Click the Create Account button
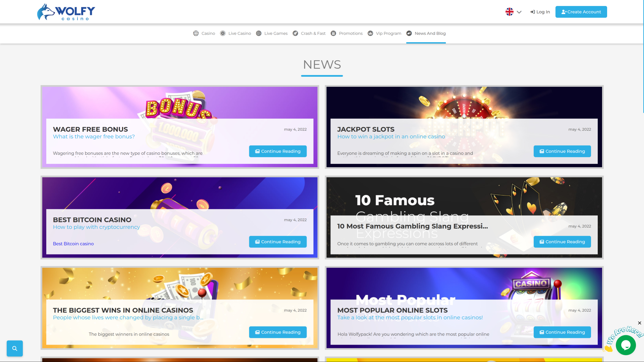Image resolution: width=644 pixels, height=362 pixels. (581, 12)
